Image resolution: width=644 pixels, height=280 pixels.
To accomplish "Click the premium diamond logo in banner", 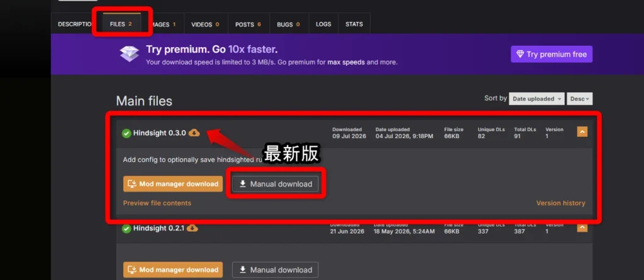I will (130, 54).
